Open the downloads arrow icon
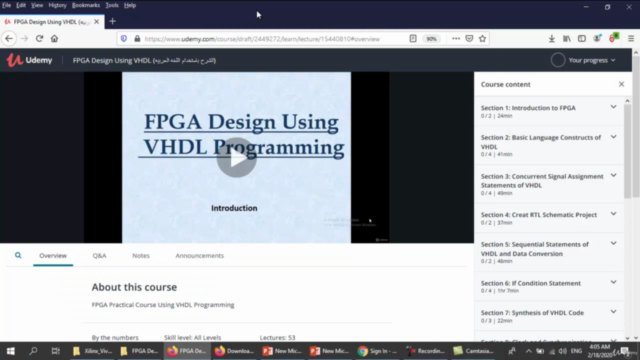Screen dimensions: 640x360 point(551,39)
